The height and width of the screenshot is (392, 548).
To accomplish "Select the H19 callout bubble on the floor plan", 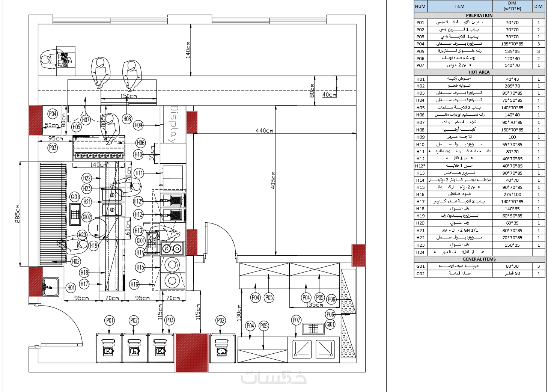I will click(93, 246).
